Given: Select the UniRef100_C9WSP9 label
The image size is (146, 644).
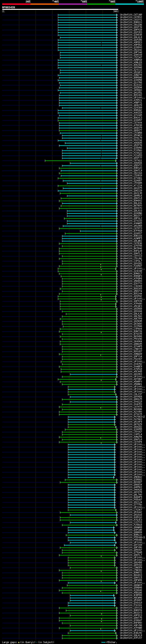Looking at the screenshot, I should [x=131, y=567].
